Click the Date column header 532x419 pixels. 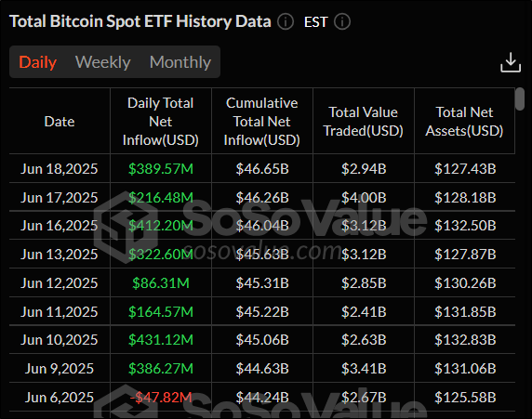pos(60,122)
